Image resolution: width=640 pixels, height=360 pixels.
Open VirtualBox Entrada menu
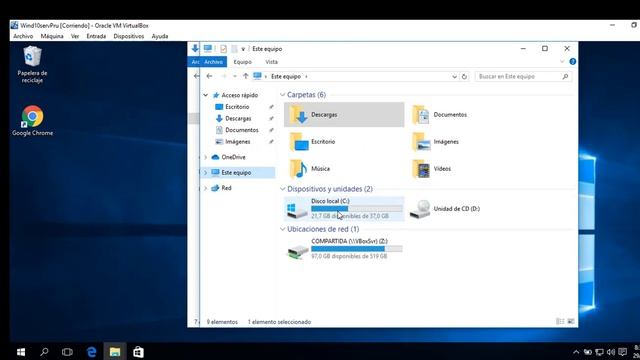point(96,36)
